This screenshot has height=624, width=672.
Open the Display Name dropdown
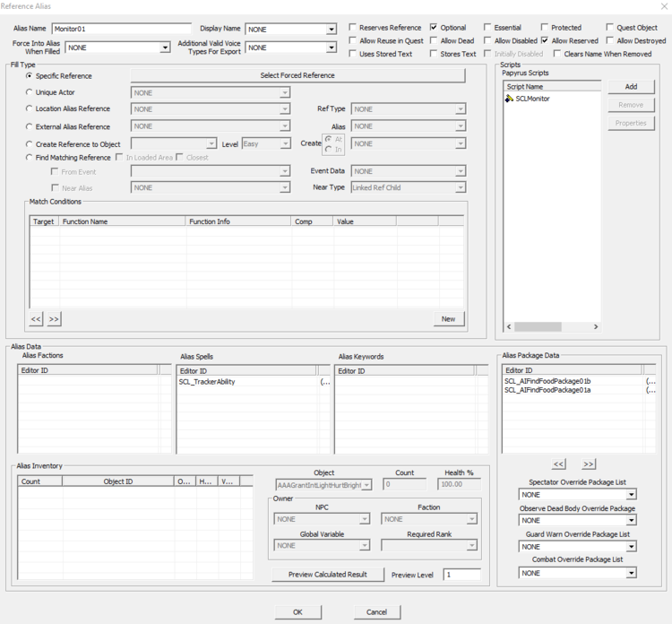coord(332,30)
